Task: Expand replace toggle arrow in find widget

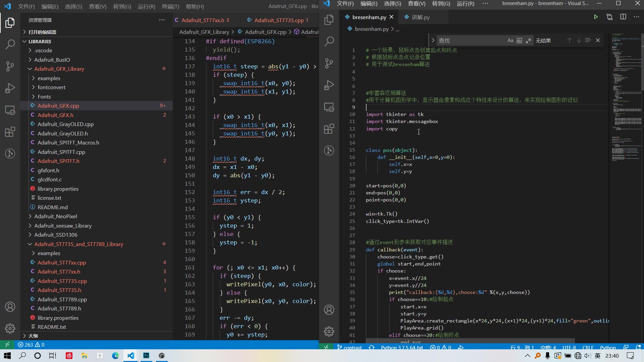Action: pos(433,41)
